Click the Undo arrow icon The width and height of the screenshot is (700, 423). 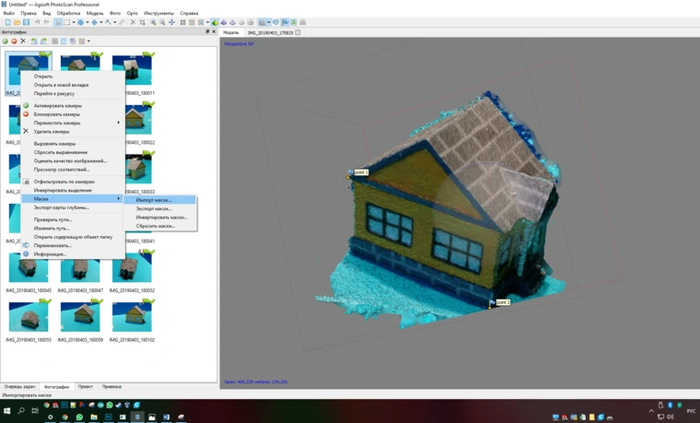click(x=37, y=22)
